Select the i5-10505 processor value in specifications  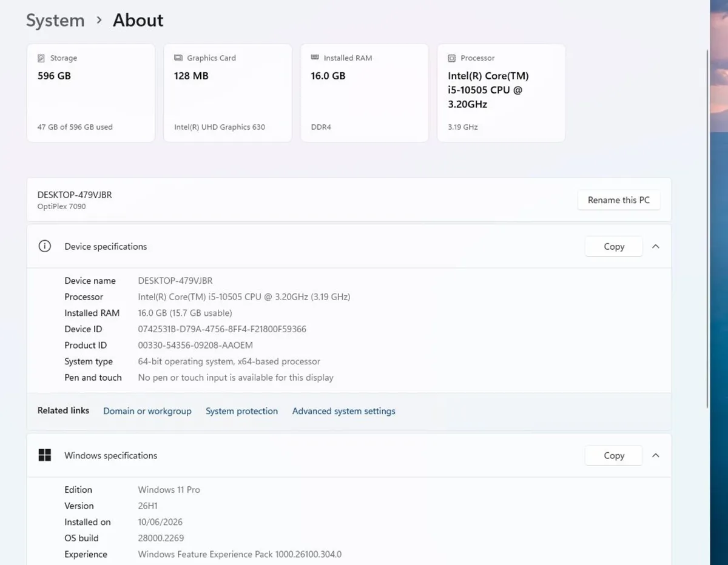pos(244,297)
